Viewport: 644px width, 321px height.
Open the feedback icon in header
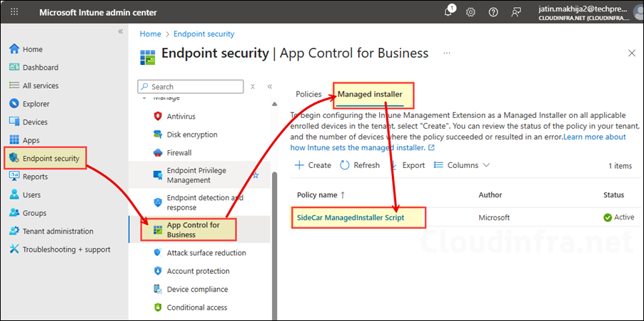516,12
